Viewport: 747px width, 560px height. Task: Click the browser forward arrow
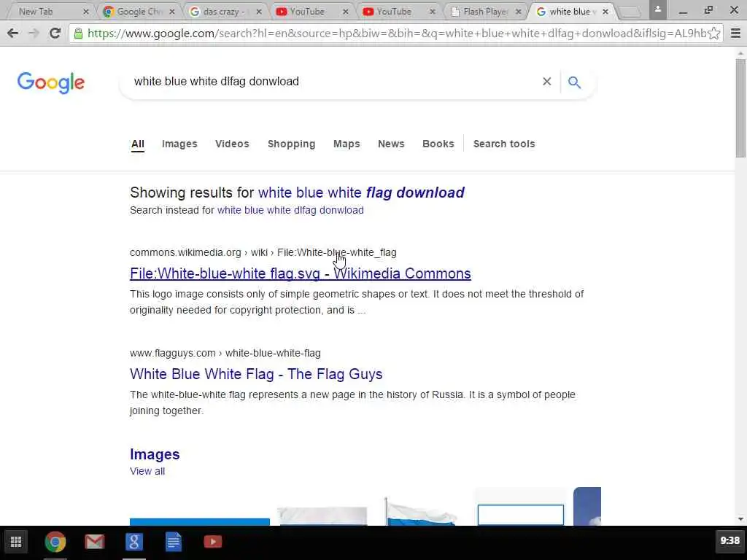click(x=34, y=33)
